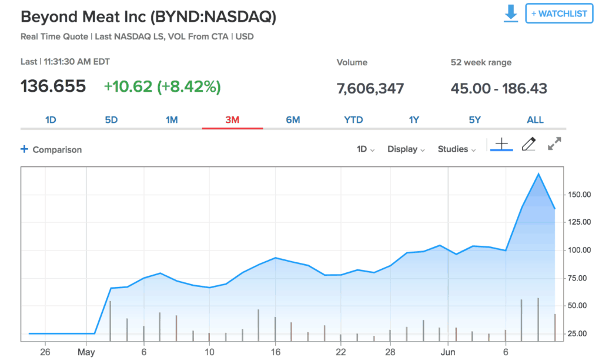The height and width of the screenshot is (364, 602).
Task: Select the 1M time range
Action: (x=172, y=120)
